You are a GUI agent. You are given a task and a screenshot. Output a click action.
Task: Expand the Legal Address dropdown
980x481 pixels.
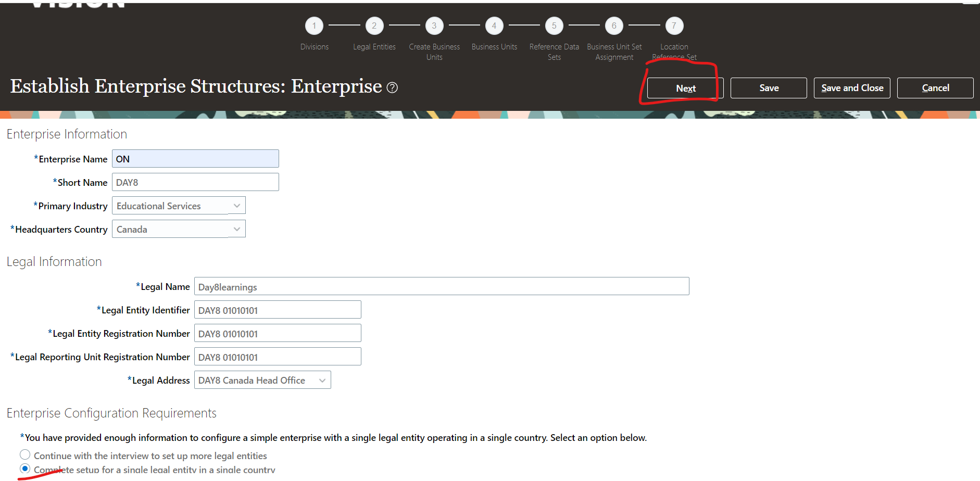(322, 381)
